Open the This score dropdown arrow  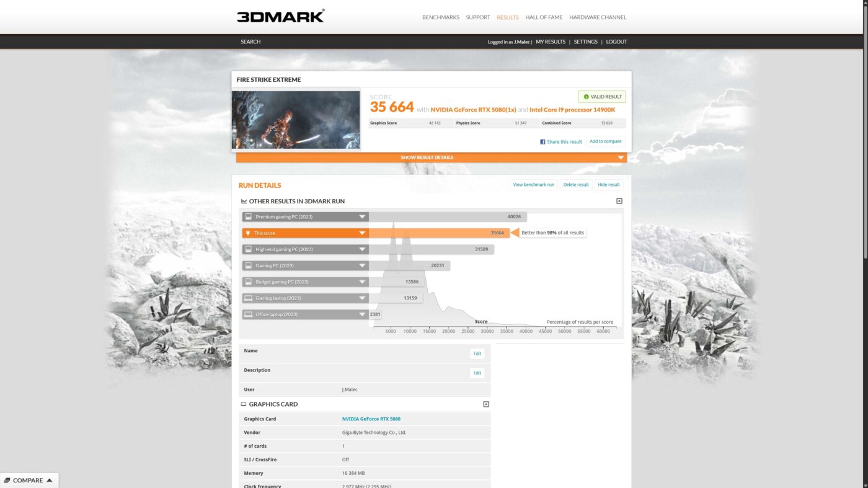pyautogui.click(x=362, y=233)
